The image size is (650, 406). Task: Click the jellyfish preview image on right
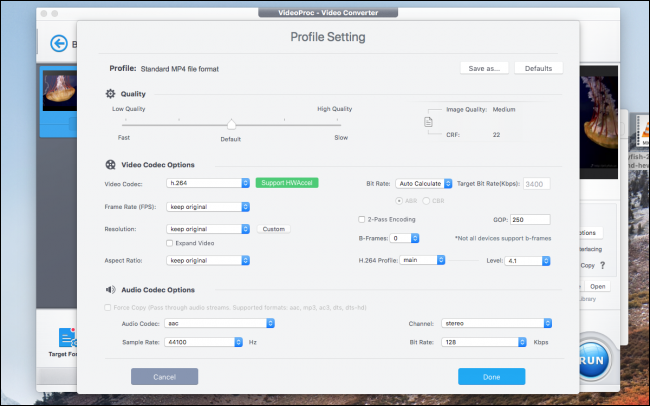coord(599,122)
